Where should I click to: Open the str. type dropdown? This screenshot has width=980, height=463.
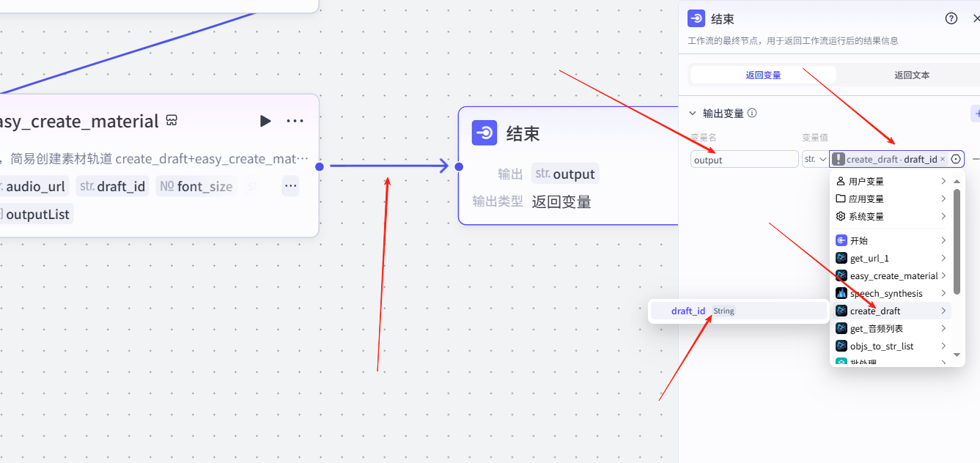(x=814, y=159)
